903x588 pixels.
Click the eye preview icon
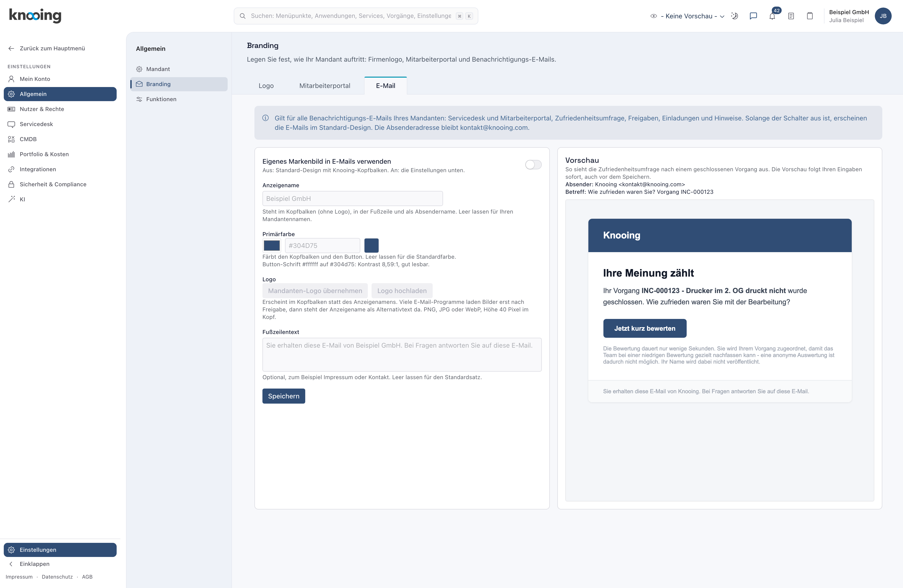click(x=653, y=16)
